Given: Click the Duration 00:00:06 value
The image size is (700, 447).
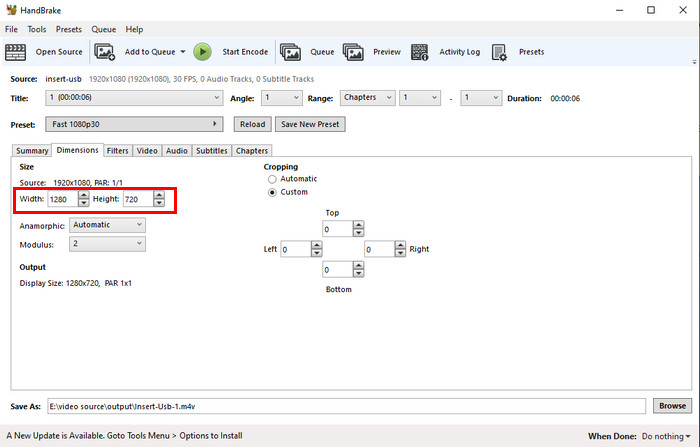Looking at the screenshot, I should click(x=565, y=98).
